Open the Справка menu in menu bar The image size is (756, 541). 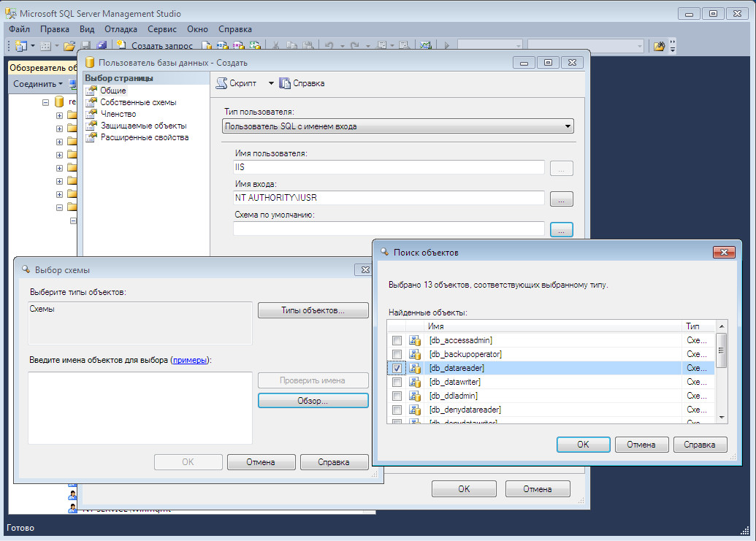(x=234, y=29)
